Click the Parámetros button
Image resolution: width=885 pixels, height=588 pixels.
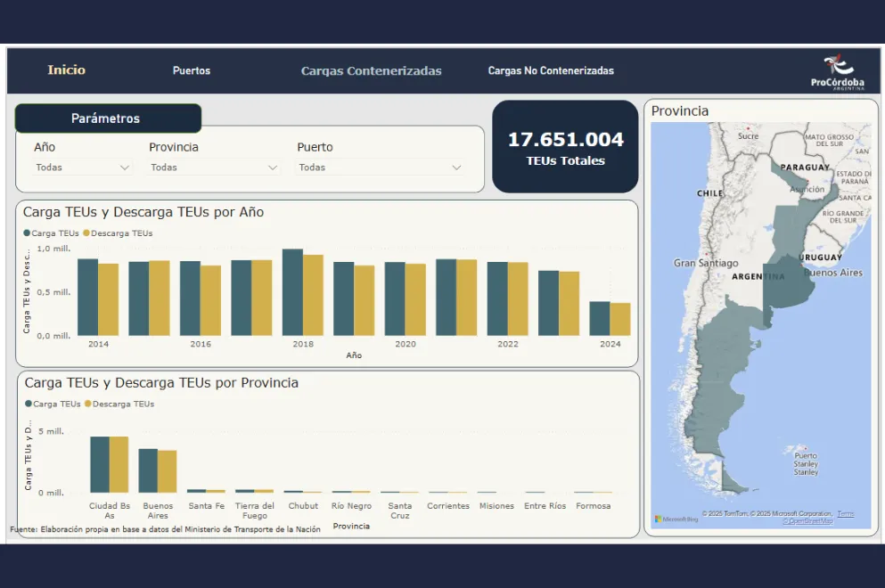(107, 118)
